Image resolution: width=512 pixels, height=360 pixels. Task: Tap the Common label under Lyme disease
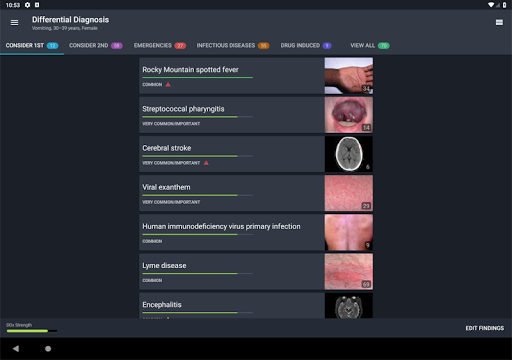coord(152,280)
